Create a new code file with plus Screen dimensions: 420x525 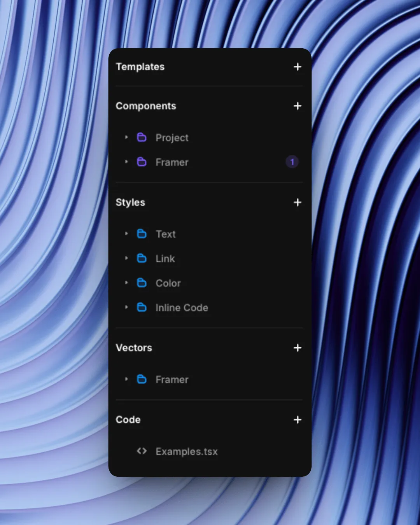(x=297, y=420)
